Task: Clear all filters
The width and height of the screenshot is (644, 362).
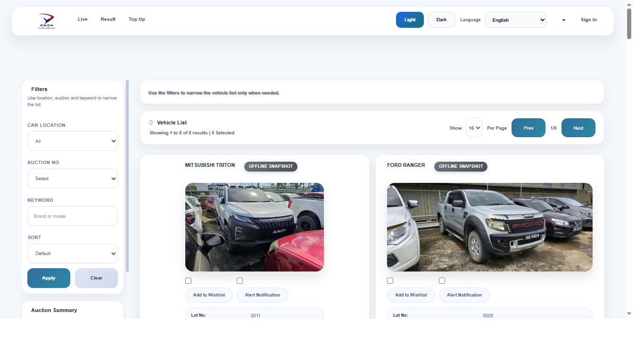Action: 96,278
